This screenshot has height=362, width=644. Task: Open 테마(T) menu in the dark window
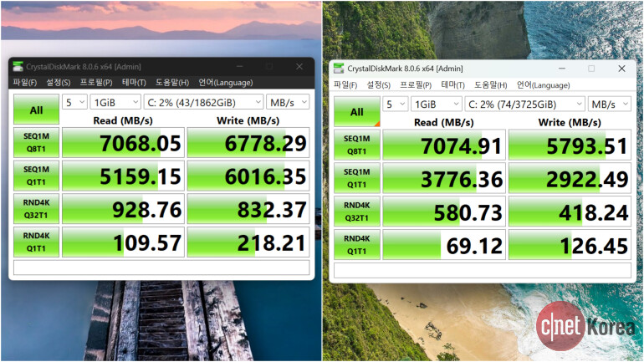point(134,83)
